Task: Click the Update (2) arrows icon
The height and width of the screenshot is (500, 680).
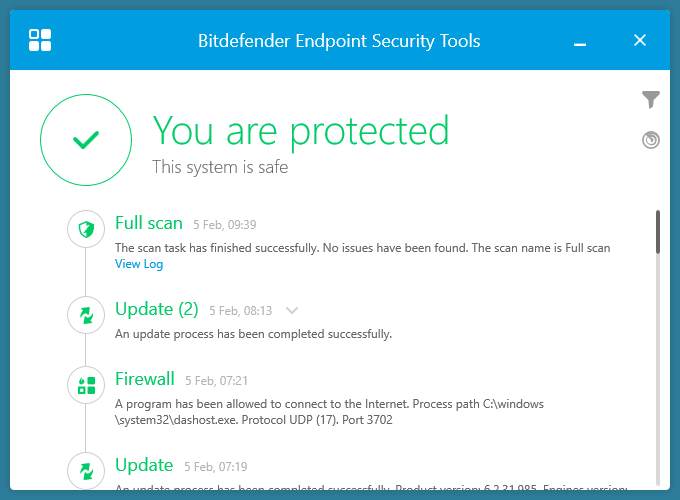Action: 86,315
